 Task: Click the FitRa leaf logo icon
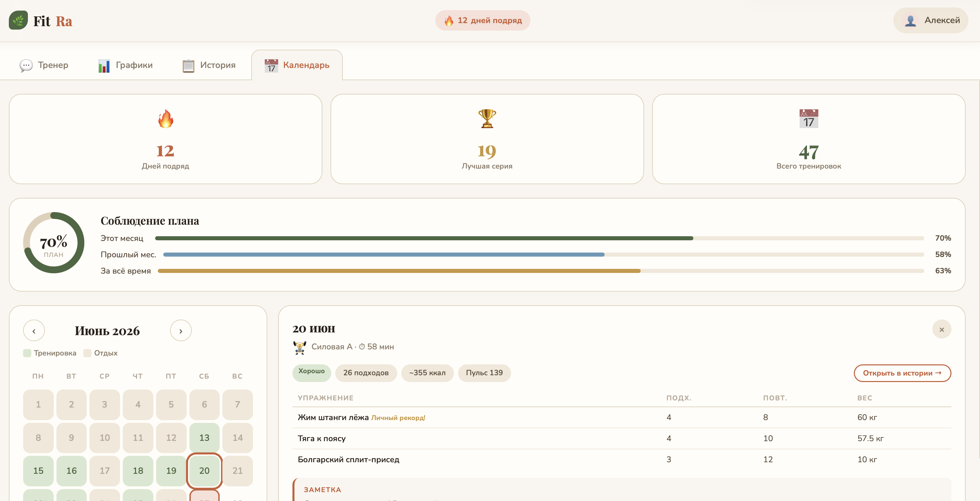click(18, 20)
